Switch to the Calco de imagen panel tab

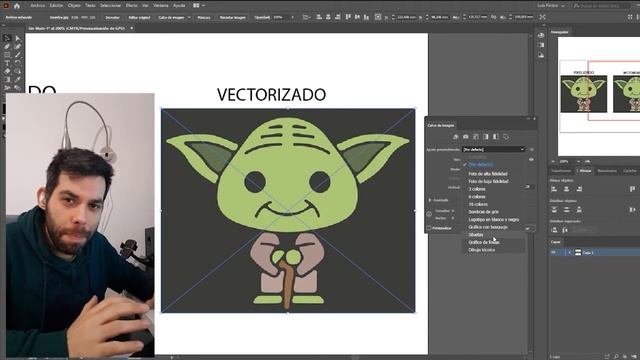pyautogui.click(x=441, y=125)
